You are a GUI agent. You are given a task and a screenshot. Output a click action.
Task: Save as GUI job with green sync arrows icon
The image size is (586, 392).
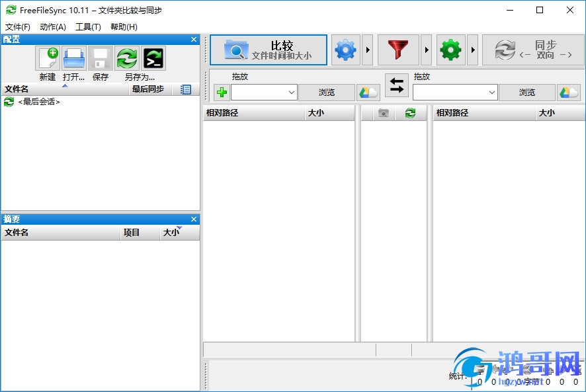coord(127,58)
